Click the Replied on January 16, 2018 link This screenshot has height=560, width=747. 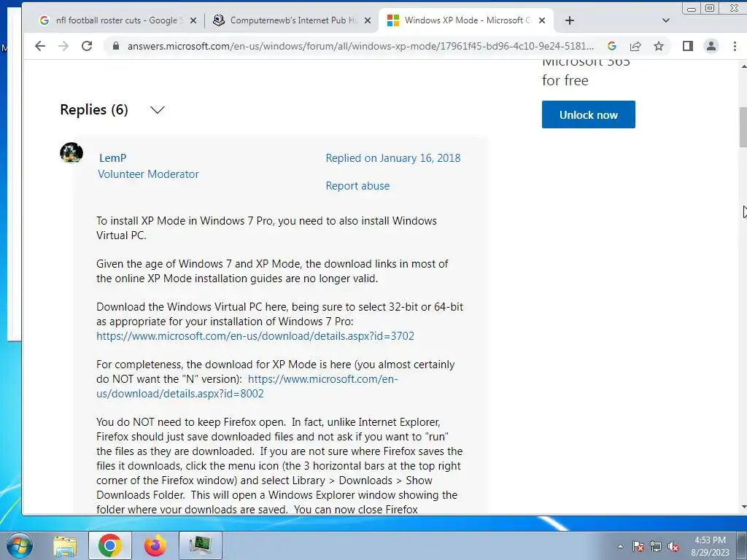coord(393,158)
